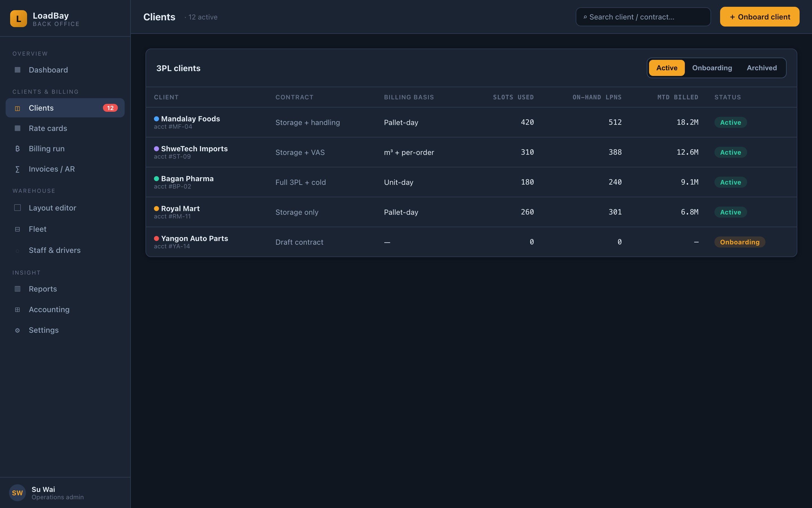Click 'Full 3PL + cold' contract cell
Image resolution: width=812 pixels, height=508 pixels.
coord(301,182)
